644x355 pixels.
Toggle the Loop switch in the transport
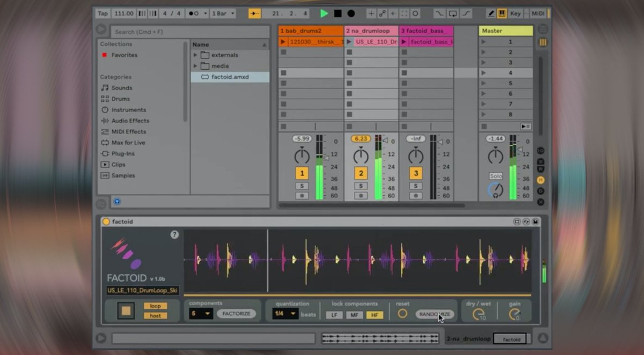tap(453, 13)
